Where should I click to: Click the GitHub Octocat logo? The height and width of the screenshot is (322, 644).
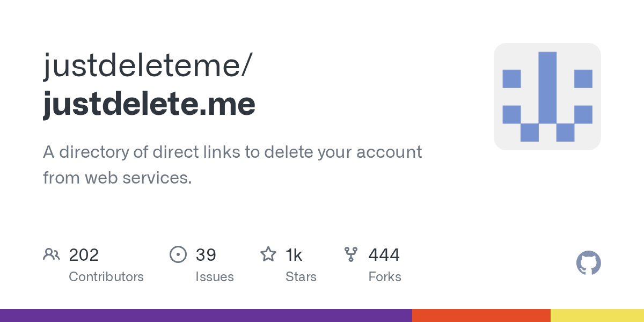(x=588, y=263)
